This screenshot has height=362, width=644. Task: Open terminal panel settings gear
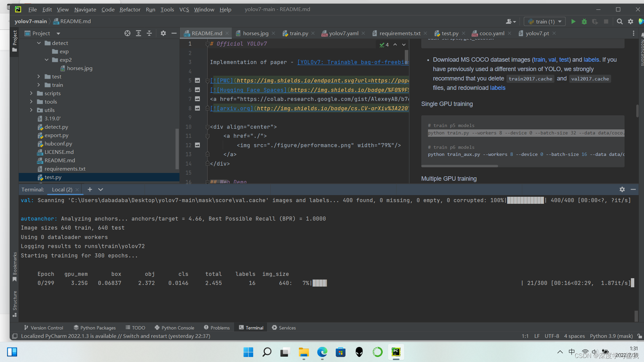pyautogui.click(x=622, y=189)
